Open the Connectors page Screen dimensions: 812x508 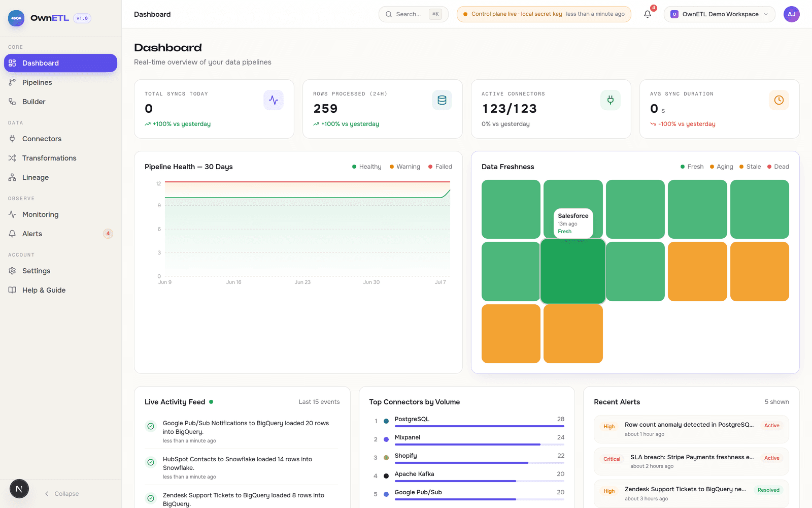point(60,139)
